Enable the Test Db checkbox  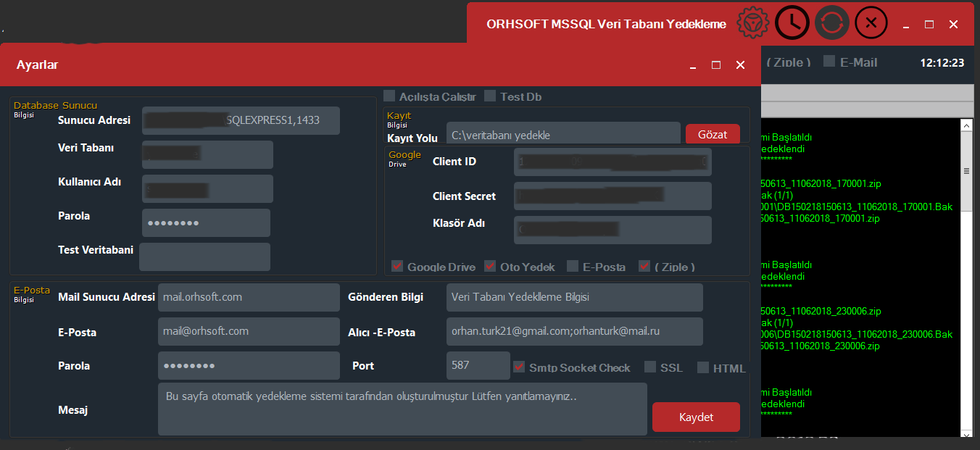coord(490,96)
